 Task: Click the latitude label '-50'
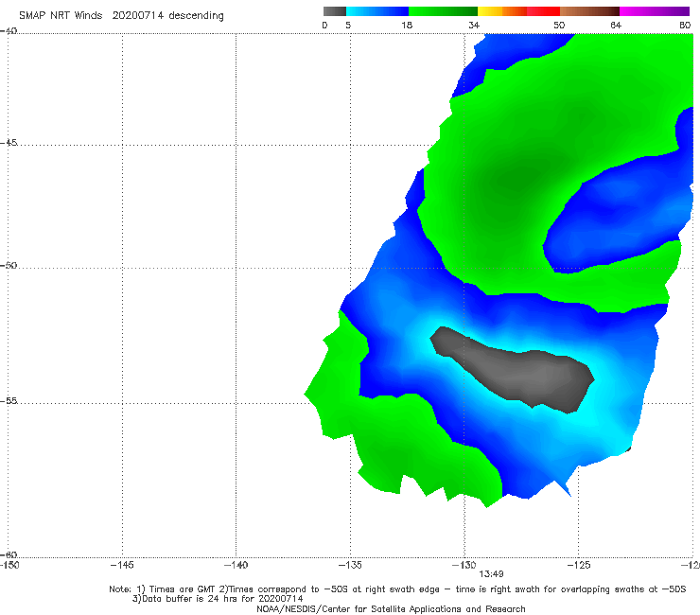coord(9,265)
